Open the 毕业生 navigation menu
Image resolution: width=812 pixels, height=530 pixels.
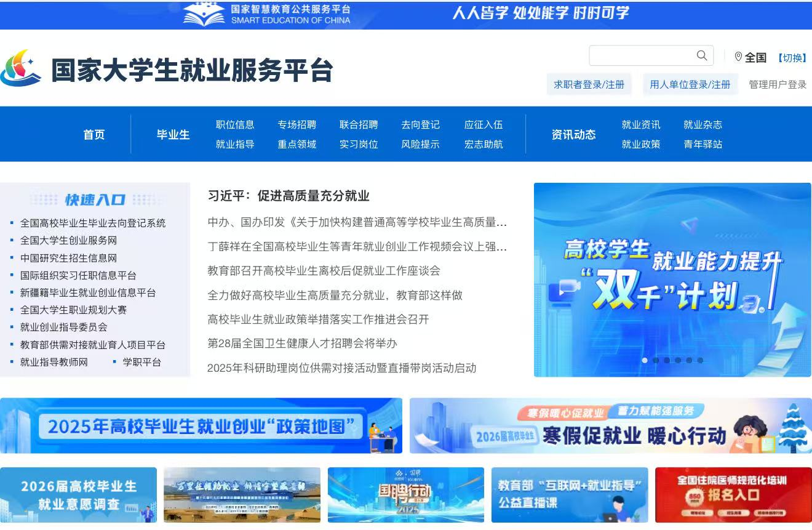(x=173, y=134)
